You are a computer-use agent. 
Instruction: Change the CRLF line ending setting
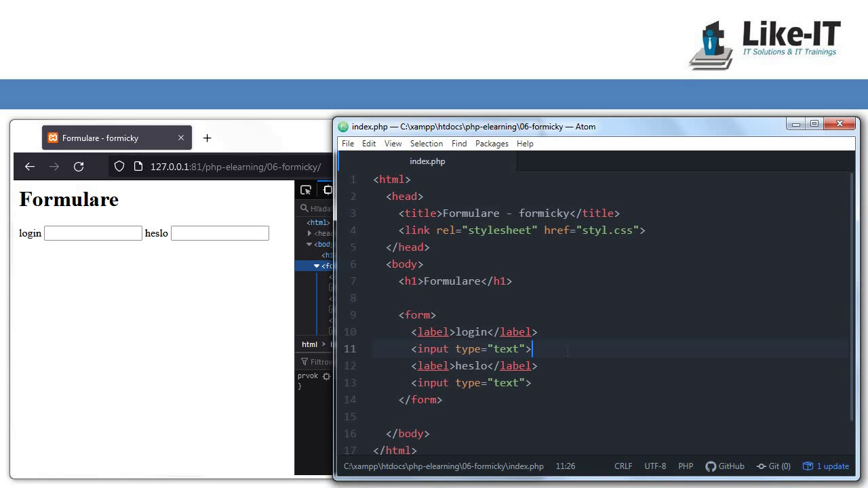[x=623, y=466]
